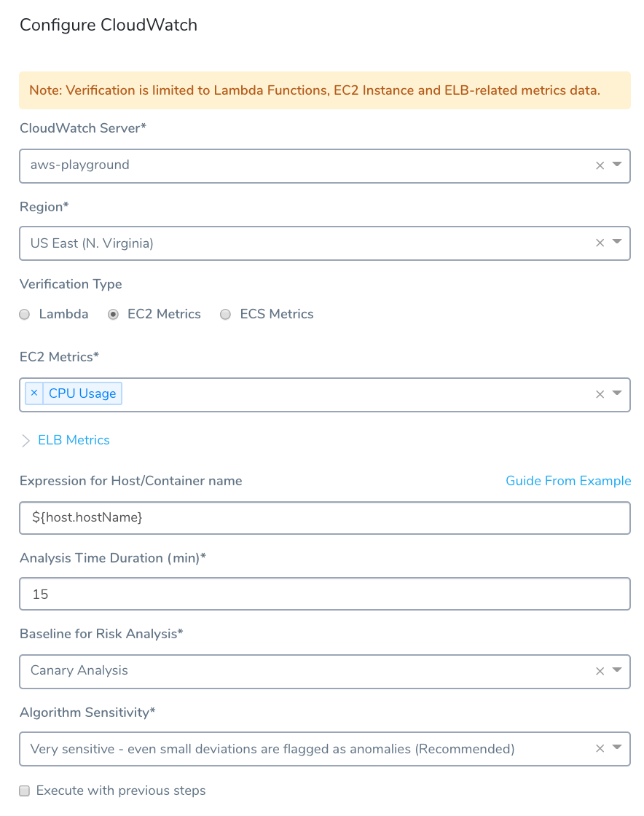The height and width of the screenshot is (816, 644).
Task: Remove the CPU Usage tag via its small x
Action: (34, 393)
